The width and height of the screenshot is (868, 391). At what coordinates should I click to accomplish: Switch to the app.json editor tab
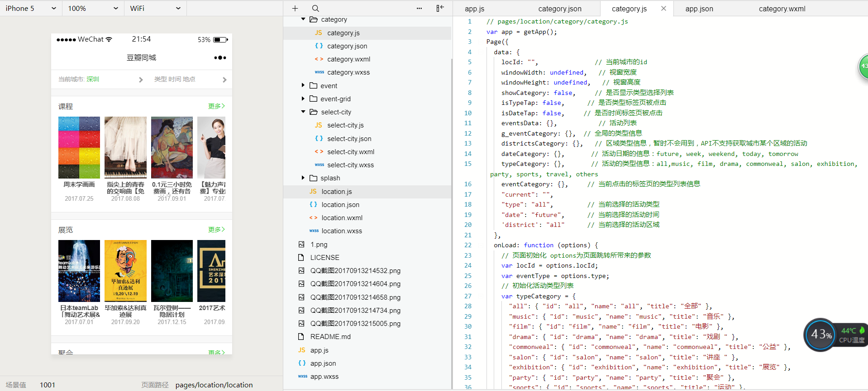click(699, 9)
